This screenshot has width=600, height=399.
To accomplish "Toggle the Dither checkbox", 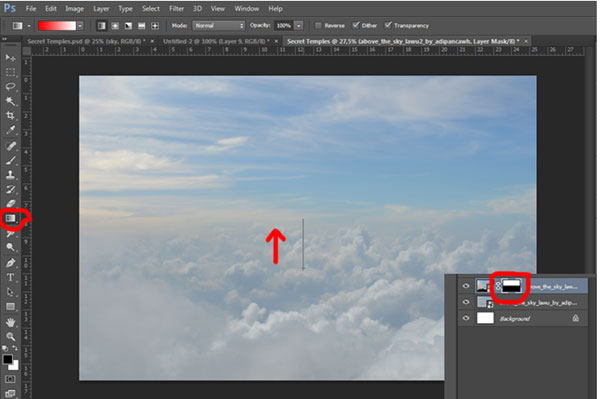I will click(356, 25).
